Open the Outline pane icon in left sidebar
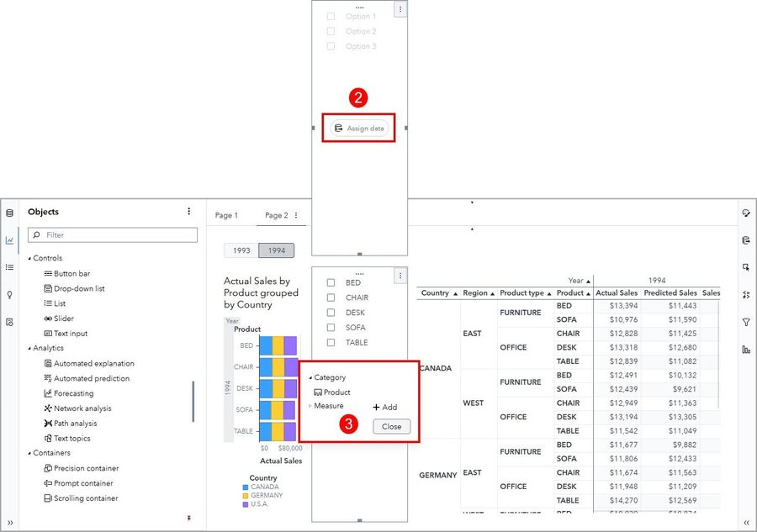 (x=9, y=267)
